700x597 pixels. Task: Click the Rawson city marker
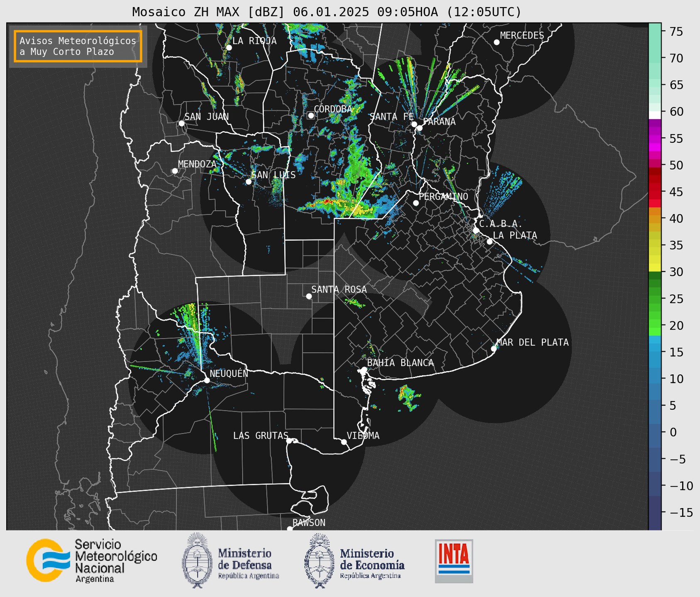coord(290,529)
